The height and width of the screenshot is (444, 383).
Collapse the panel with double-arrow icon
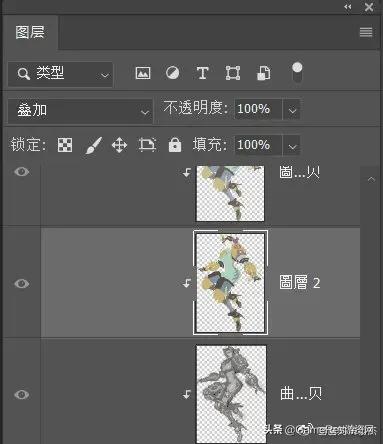[x=348, y=7]
